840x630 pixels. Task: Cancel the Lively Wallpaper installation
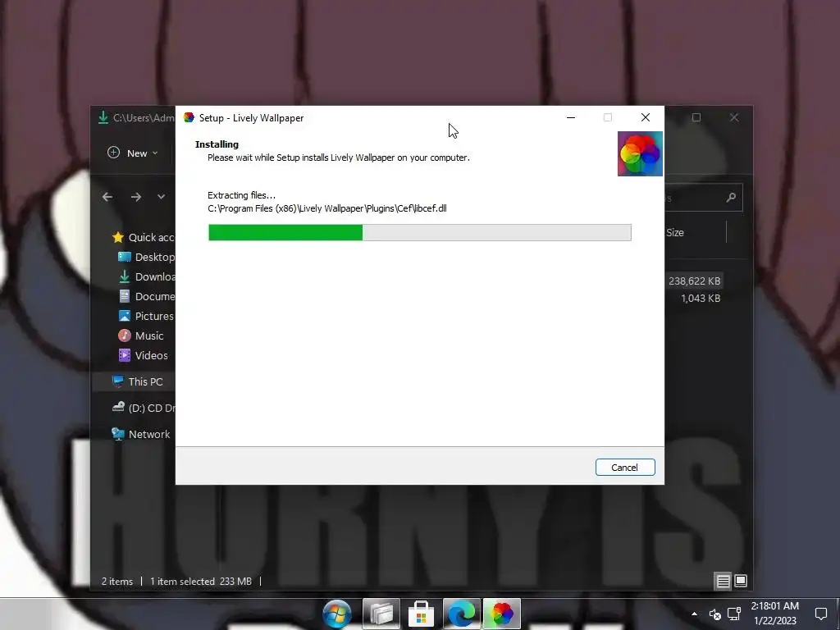pyautogui.click(x=624, y=467)
